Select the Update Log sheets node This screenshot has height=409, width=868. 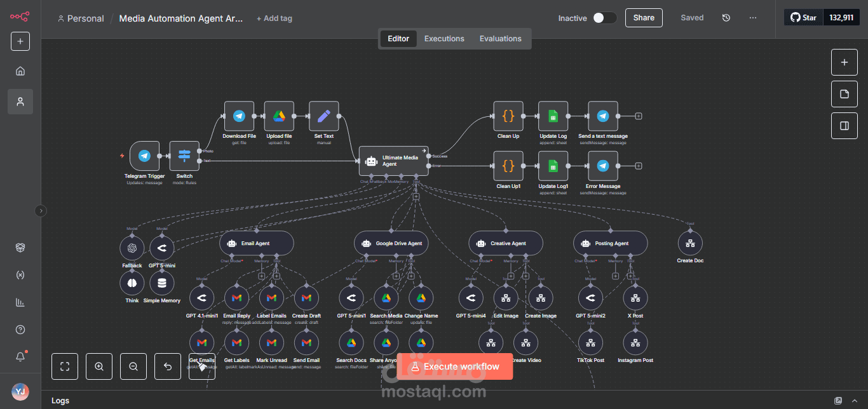point(553,116)
